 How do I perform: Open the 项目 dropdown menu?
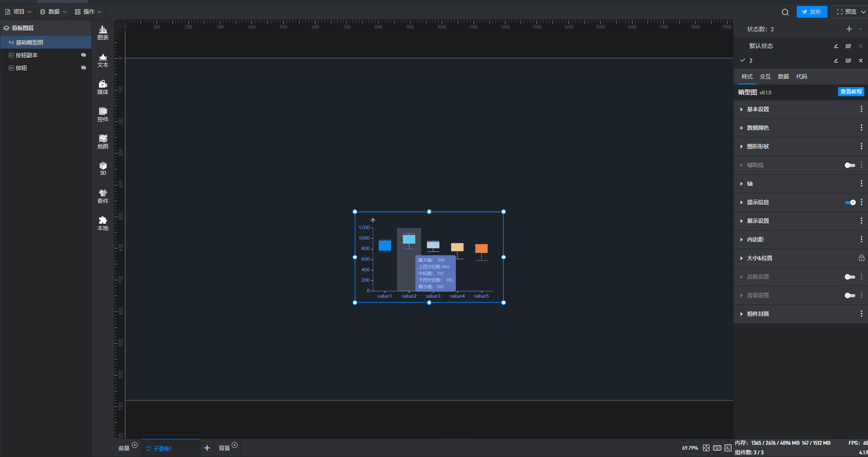(x=19, y=12)
